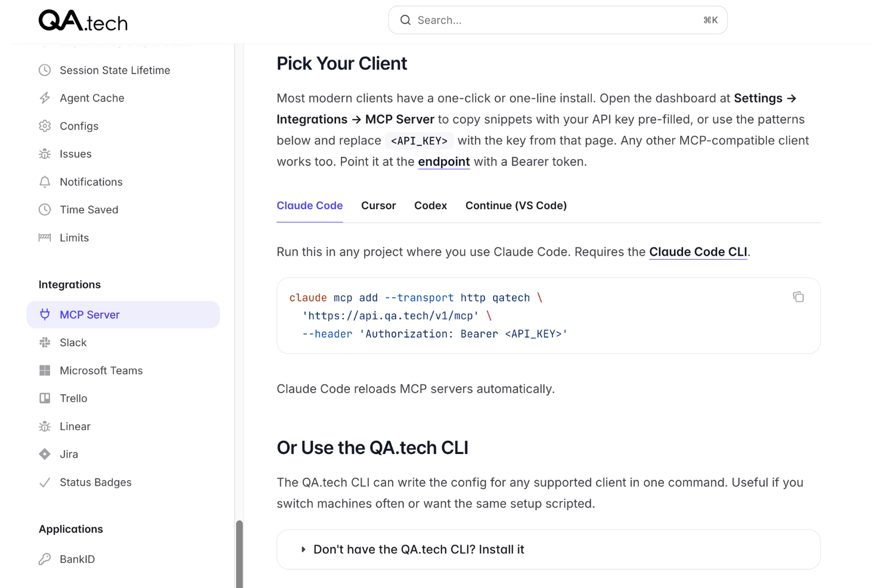Expand the Install QA.tech CLI disclosure triangle
882x588 pixels.
(303, 549)
